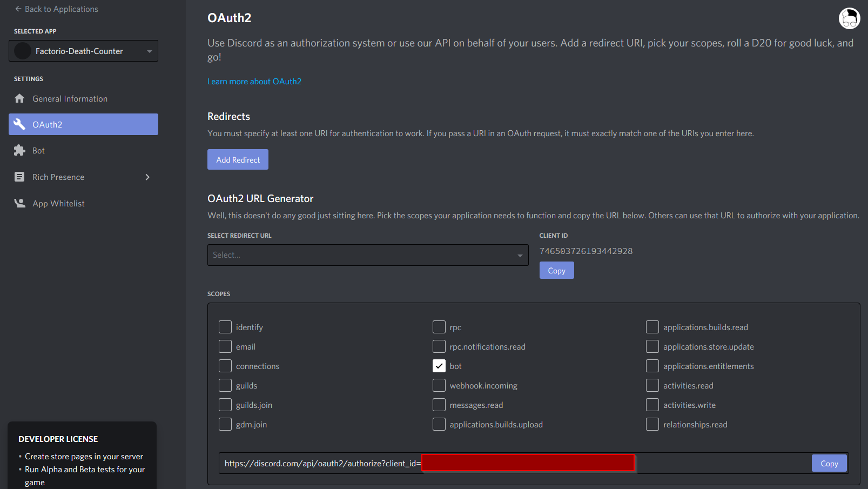Copy the Client ID

pyautogui.click(x=556, y=270)
